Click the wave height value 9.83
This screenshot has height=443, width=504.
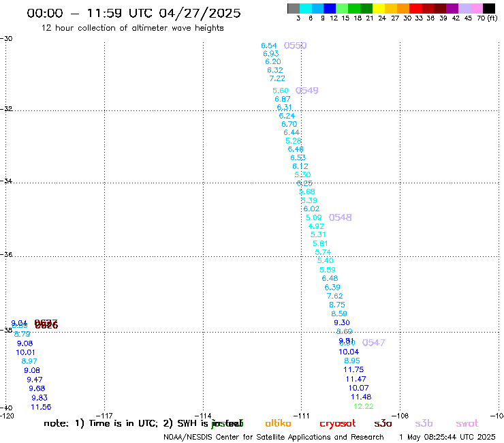coord(40,397)
